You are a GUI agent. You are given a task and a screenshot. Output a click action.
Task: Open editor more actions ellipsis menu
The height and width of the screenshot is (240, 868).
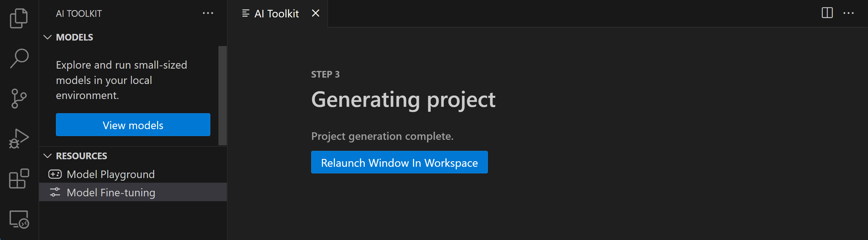click(x=848, y=13)
